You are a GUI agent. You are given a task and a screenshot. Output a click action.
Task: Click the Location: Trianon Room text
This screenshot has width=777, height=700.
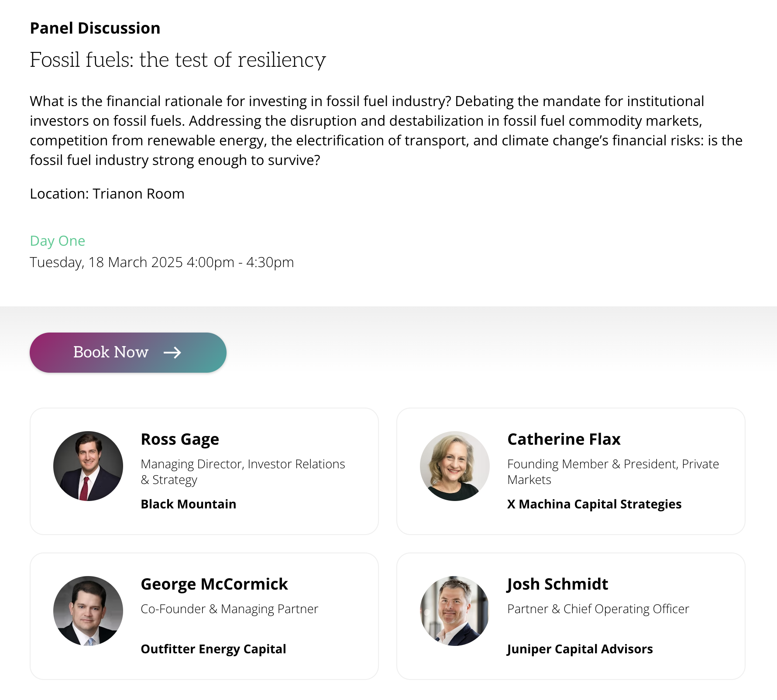tap(107, 194)
